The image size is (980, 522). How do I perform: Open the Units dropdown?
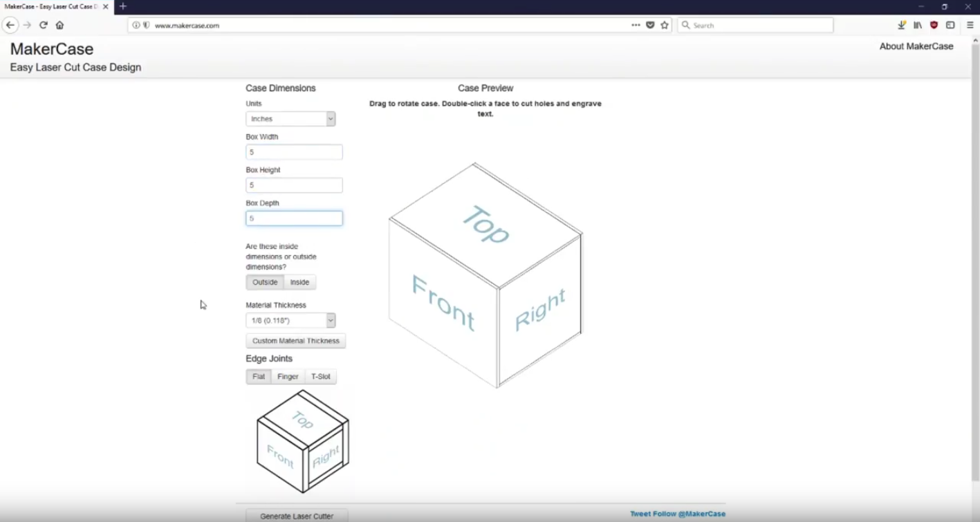point(290,119)
